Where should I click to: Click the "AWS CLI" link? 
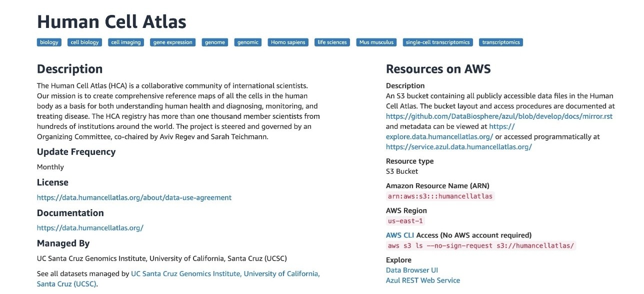[x=400, y=235]
